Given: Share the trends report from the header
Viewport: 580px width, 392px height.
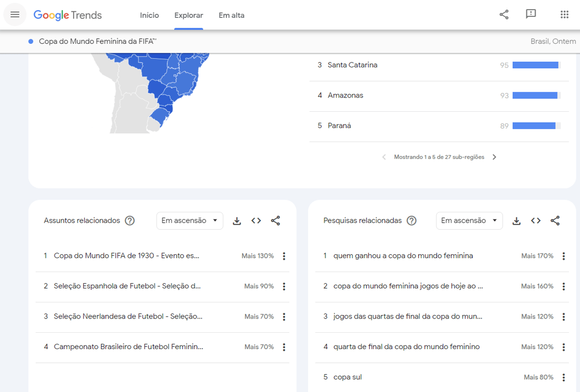Looking at the screenshot, I should click(504, 14).
